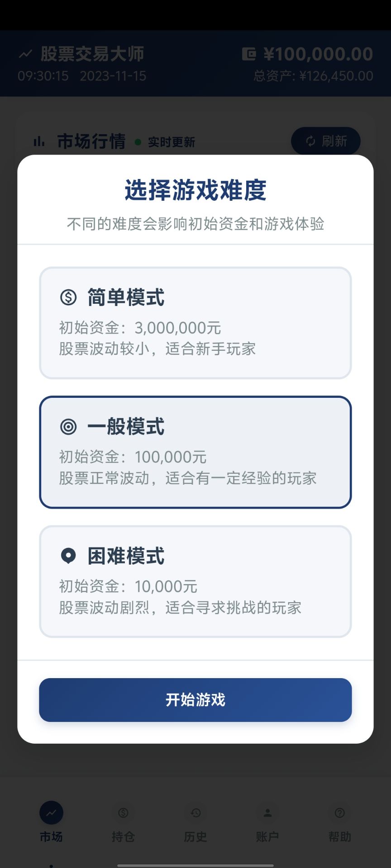Viewport: 391px width, 868px height.
Task: Tap the target icon for 一般模式
Action: (68, 426)
